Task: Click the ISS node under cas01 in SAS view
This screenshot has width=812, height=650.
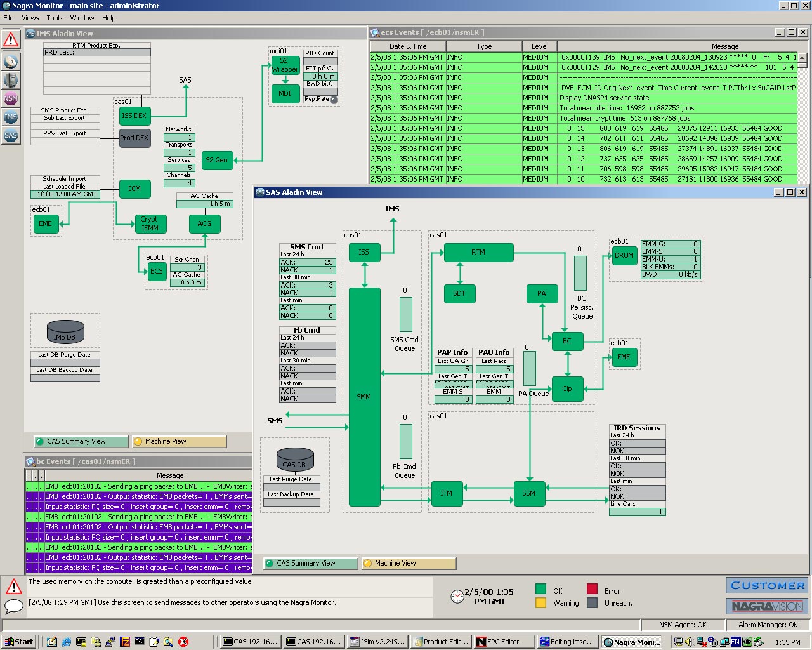Action: coord(364,252)
